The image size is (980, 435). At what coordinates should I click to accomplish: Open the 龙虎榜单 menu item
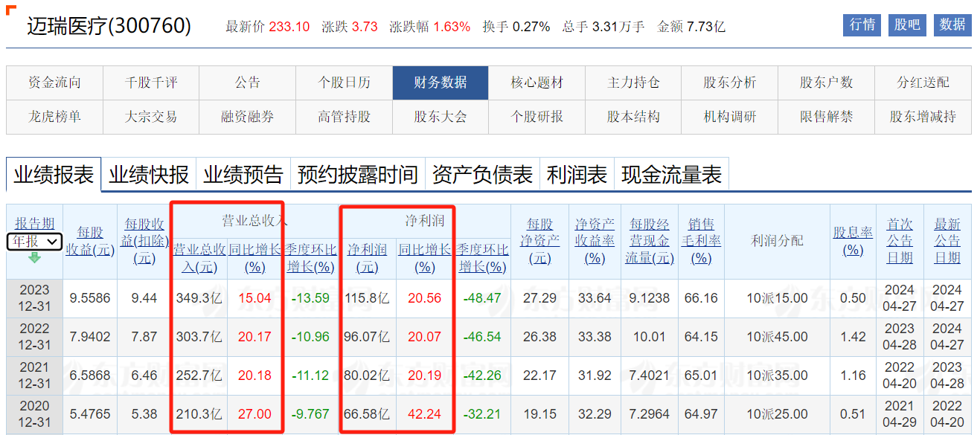[x=54, y=117]
